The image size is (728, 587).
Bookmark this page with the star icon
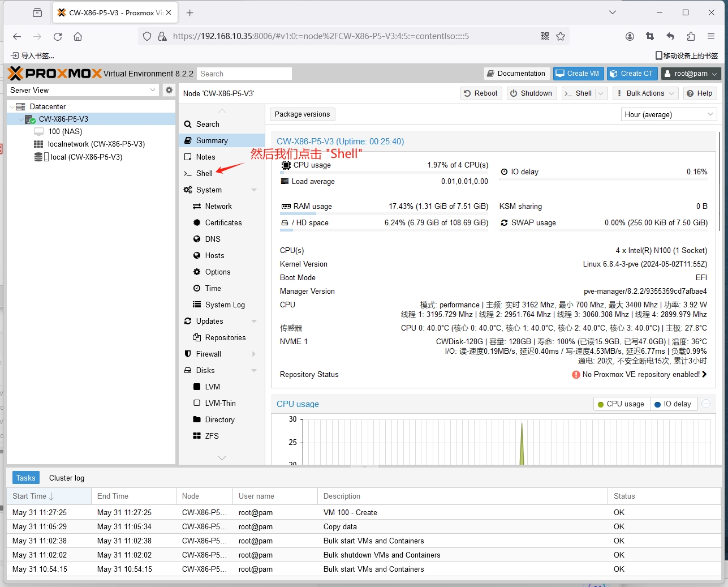point(561,36)
